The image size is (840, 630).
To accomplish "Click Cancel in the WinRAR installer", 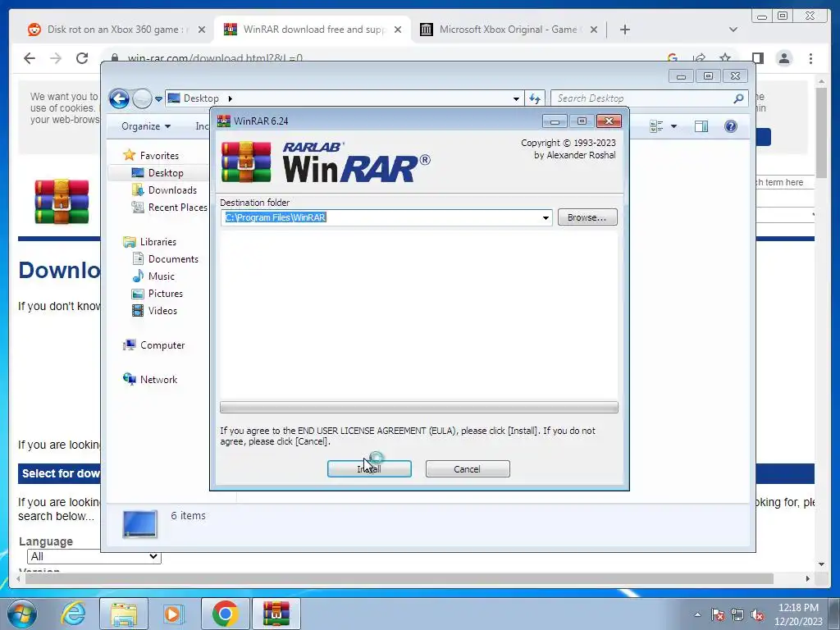I will pos(467,468).
